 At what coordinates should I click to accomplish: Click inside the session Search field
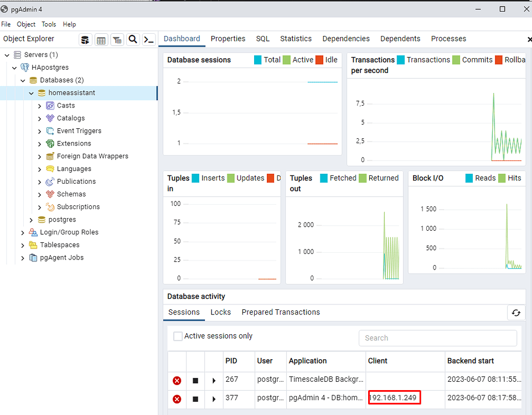click(437, 338)
